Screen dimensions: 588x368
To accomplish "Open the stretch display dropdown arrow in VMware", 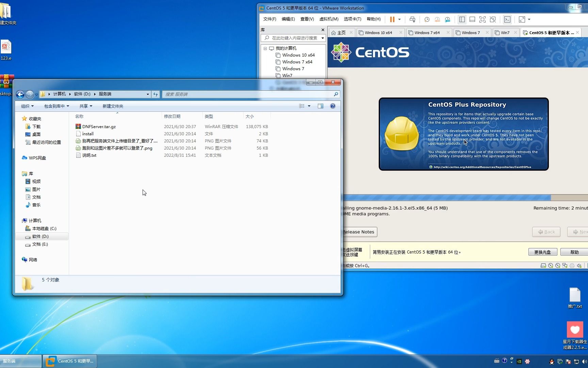I will click(529, 19).
